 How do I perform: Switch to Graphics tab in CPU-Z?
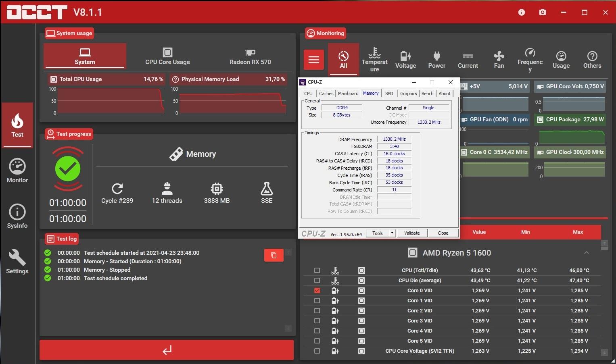point(409,94)
